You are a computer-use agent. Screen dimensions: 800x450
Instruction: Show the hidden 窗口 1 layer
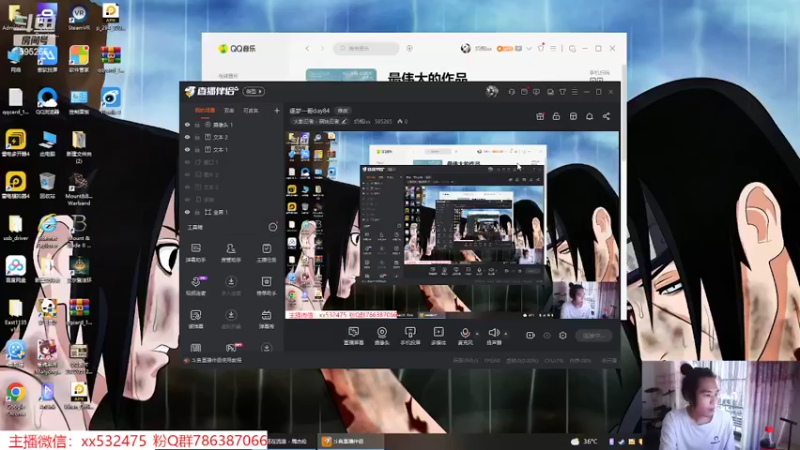click(187, 162)
